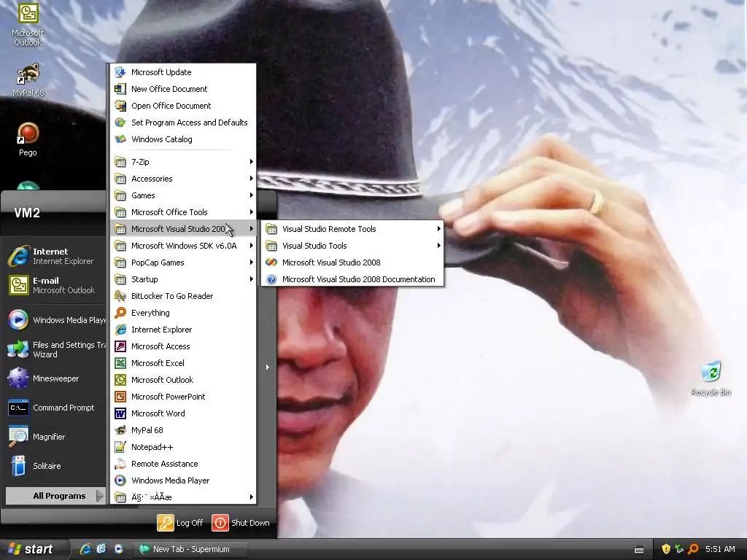This screenshot has height=560, width=747.
Task: Open MyPal 68 desktop shortcut
Action: 28,79
